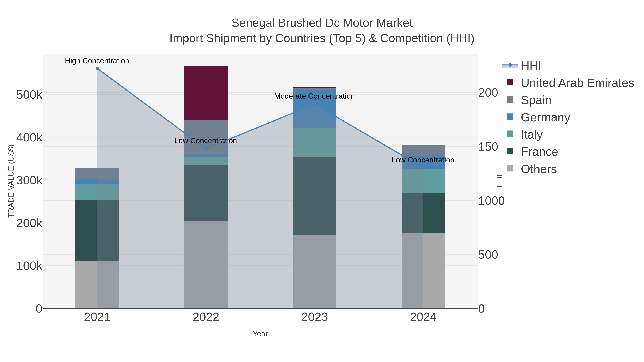Click the Others segment in 2021 bar

click(97, 285)
